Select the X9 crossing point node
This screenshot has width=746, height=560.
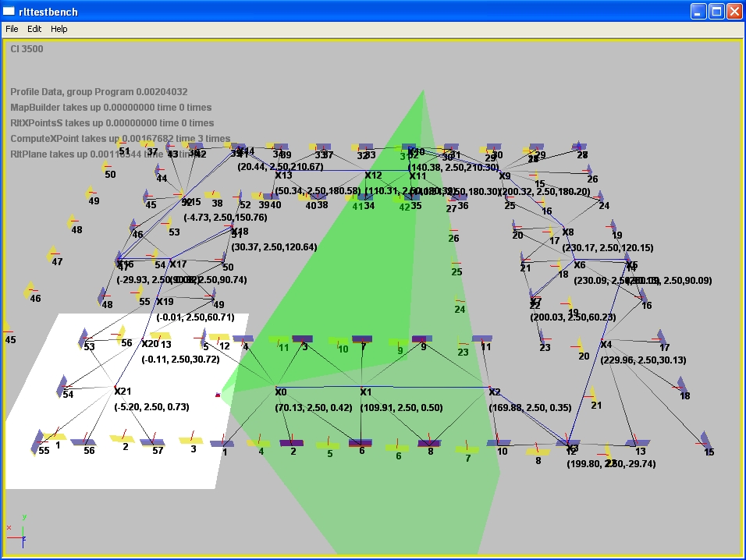pos(504,176)
